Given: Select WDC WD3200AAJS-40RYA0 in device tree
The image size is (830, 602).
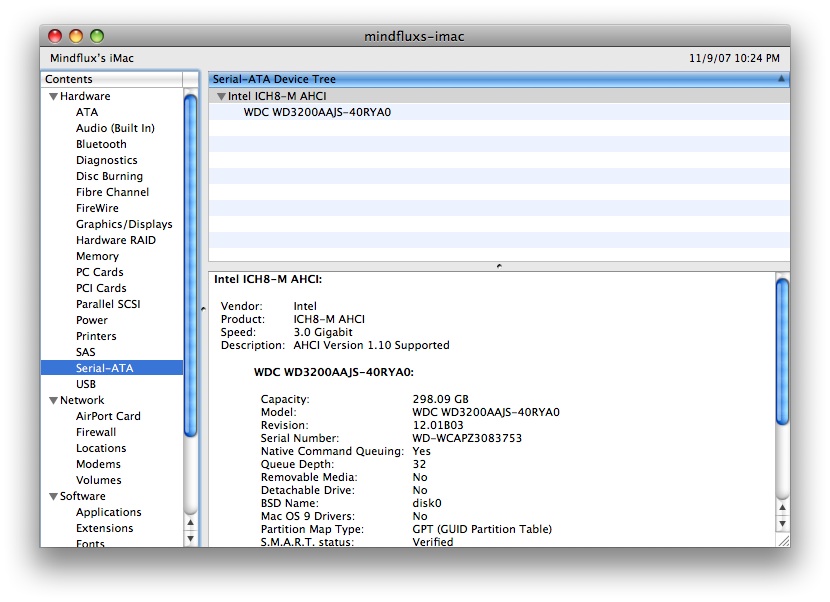Looking at the screenshot, I should coord(317,112).
